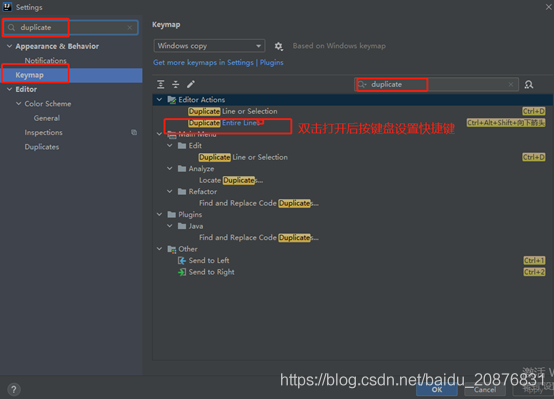The image size is (554, 399).
Task: Click the Other group folder icon
Action: pos(172,249)
